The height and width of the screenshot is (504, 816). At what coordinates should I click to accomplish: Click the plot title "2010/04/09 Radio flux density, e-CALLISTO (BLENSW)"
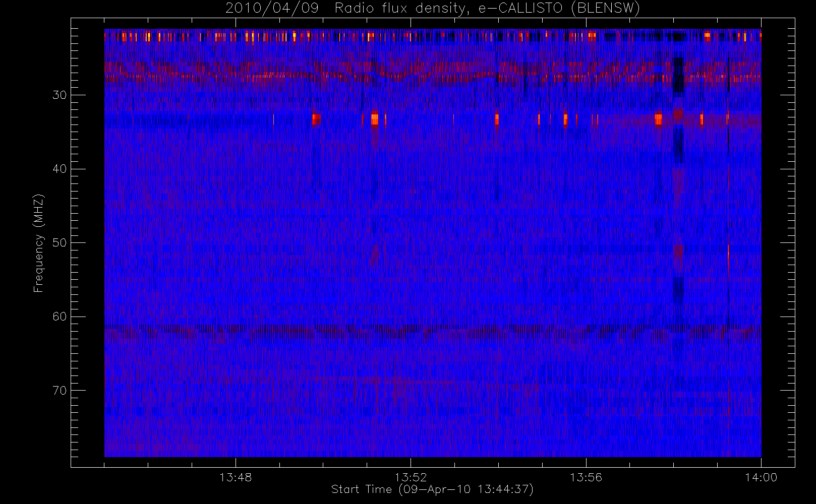[433, 9]
